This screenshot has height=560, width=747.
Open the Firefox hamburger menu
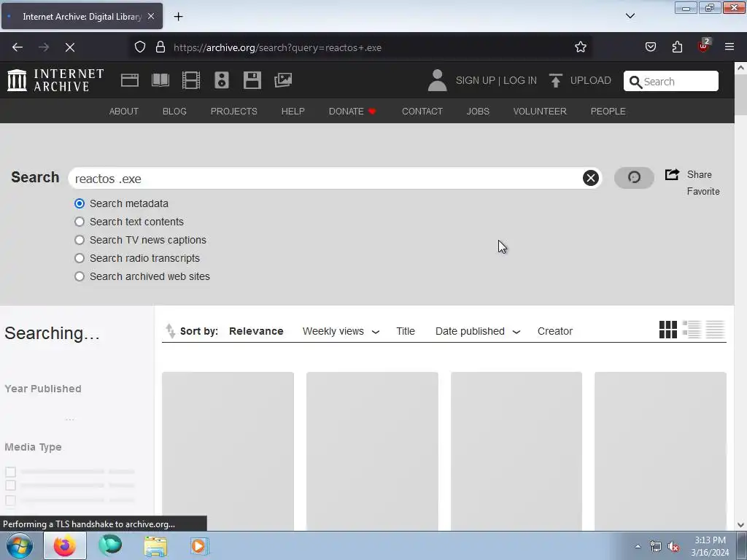coord(729,47)
